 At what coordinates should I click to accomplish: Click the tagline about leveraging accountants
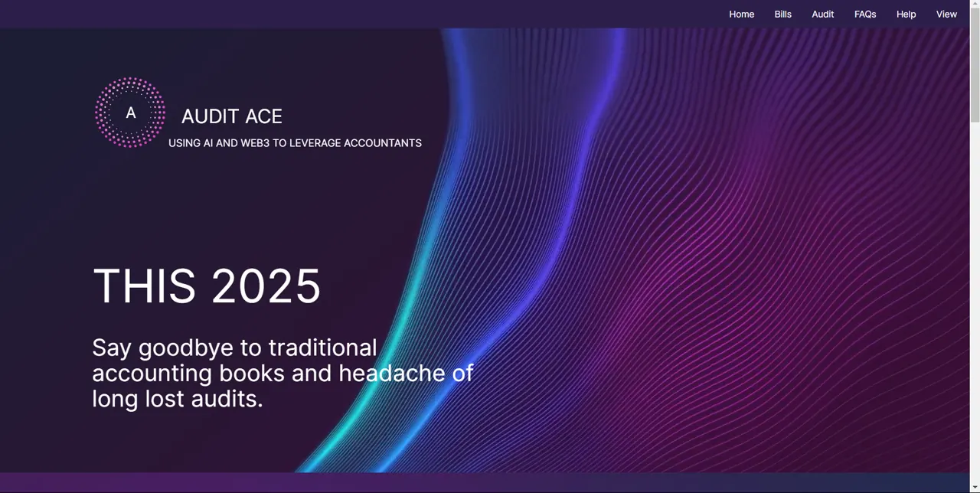pyautogui.click(x=295, y=143)
